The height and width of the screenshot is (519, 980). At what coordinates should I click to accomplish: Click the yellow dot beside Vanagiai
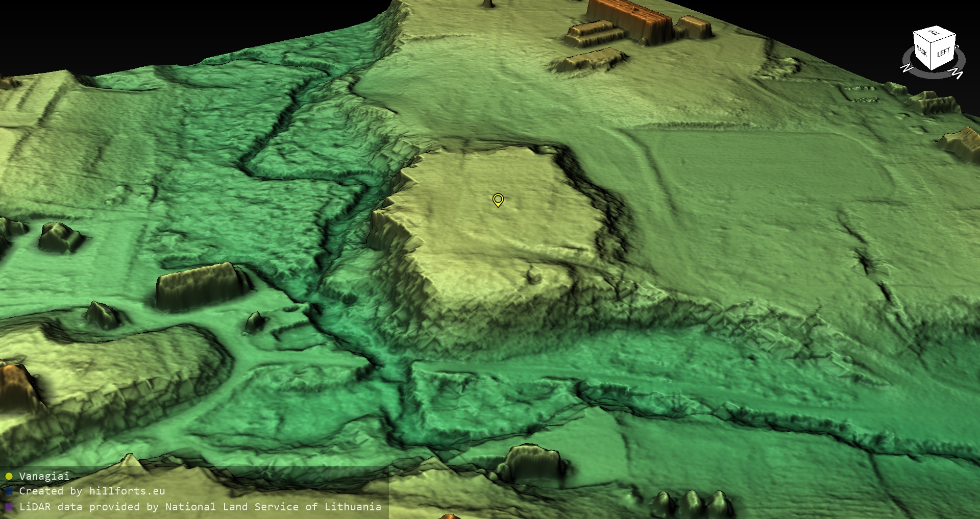[x=9, y=477]
